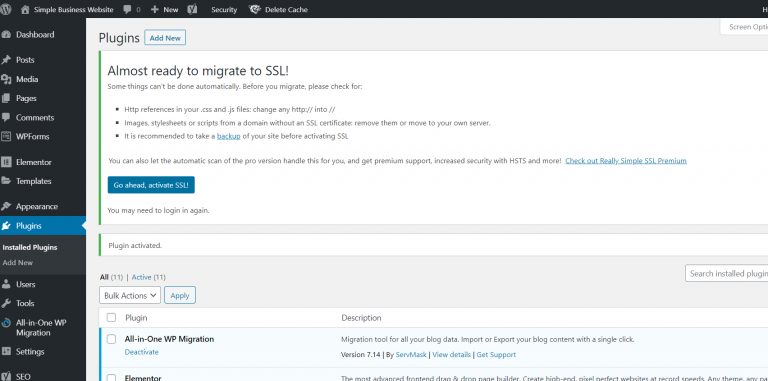Click the Posts pin icon
Image resolution: width=768 pixels, height=381 pixels.
click(6, 60)
